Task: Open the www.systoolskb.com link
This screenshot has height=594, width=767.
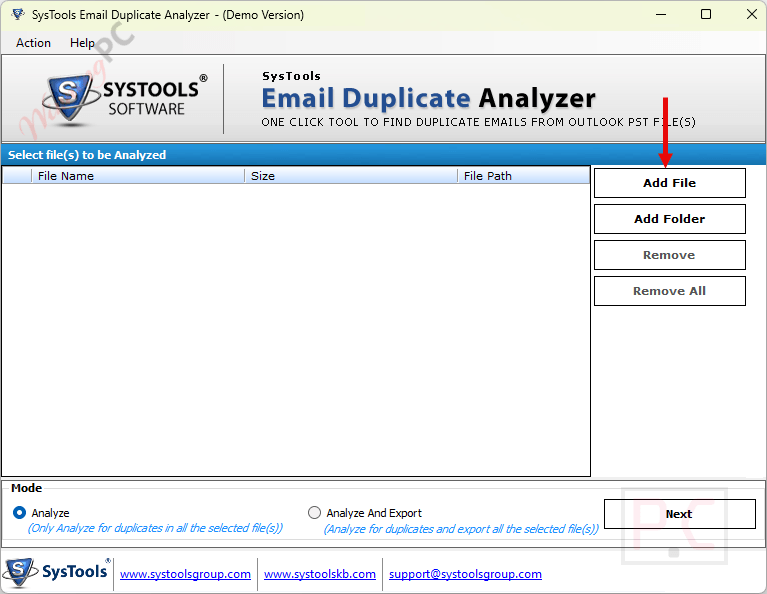Action: point(320,574)
